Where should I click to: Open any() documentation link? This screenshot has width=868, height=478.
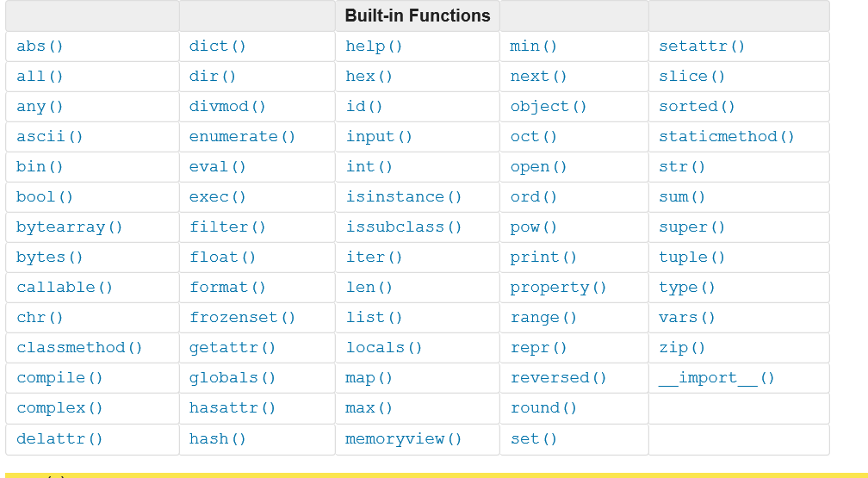40,106
